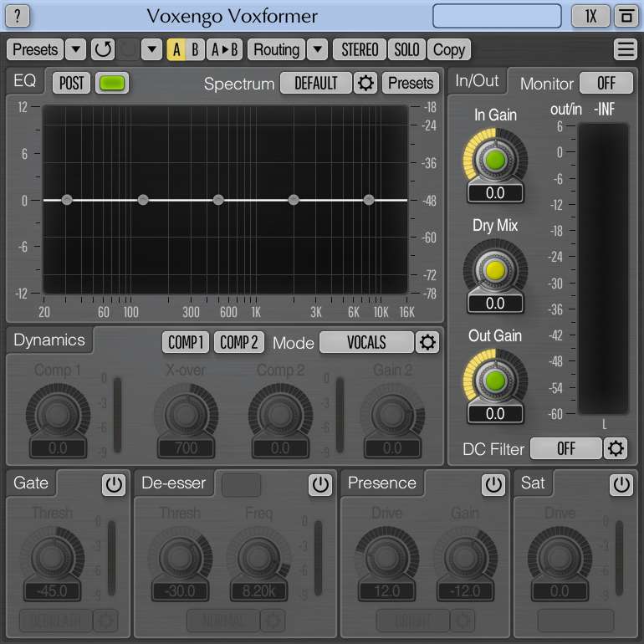644x644 pixels.
Task: Enable the Sat module power button
Action: [x=621, y=484]
